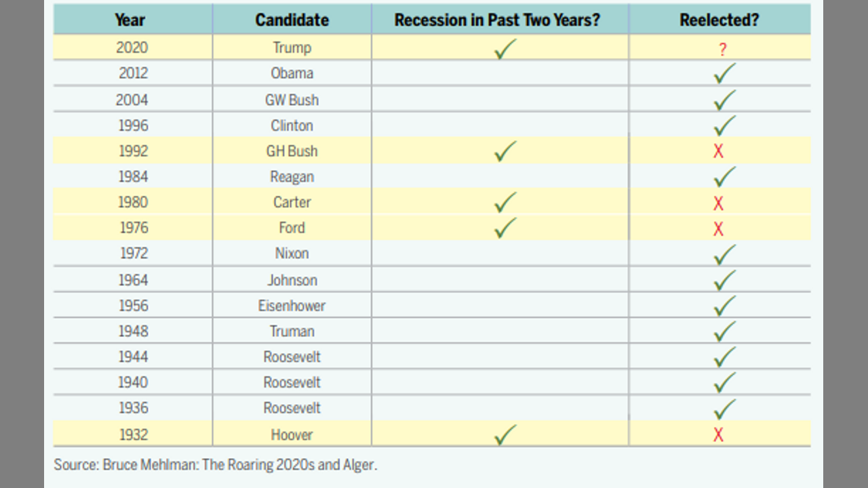Click the red X in GH Bush's row
This screenshot has height=488, width=868.
(x=719, y=151)
